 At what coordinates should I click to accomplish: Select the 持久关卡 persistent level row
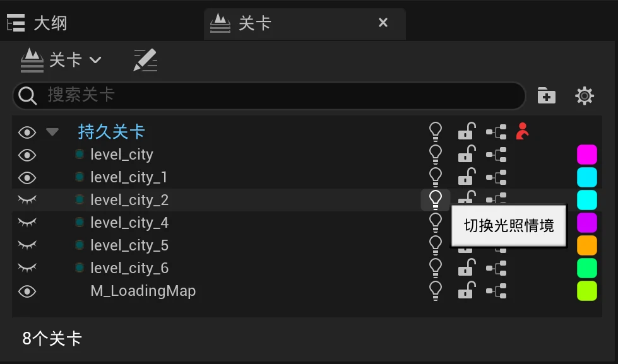point(307,132)
